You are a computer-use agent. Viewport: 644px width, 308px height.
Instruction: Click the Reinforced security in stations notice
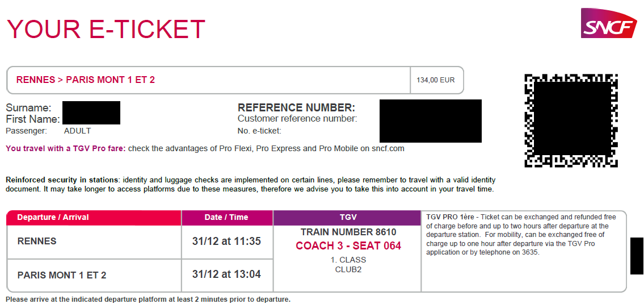(251, 185)
